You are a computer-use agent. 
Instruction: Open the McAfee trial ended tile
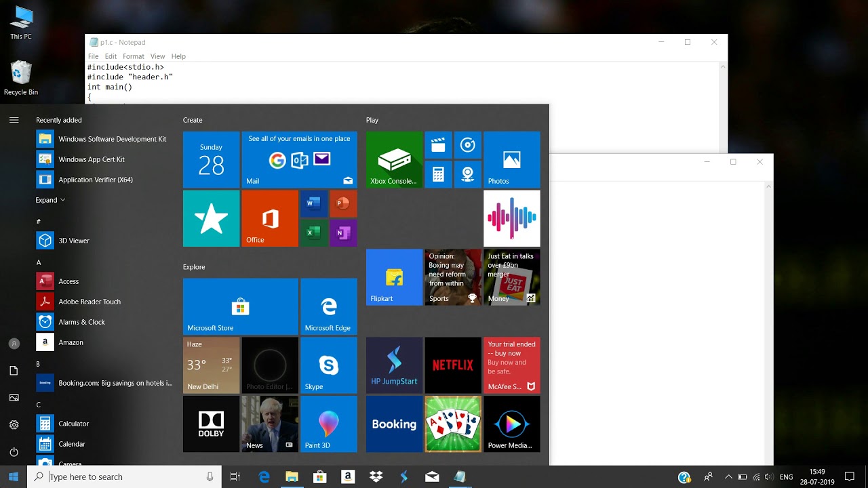pos(512,365)
